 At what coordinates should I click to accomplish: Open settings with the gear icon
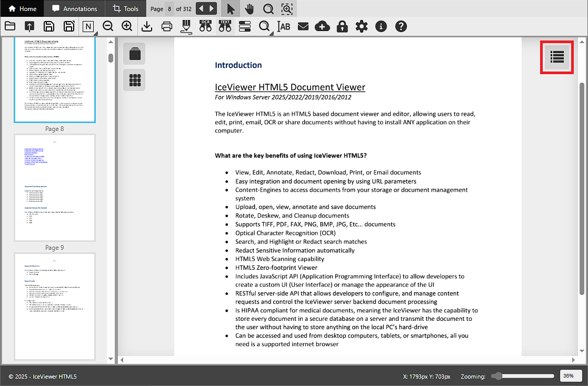tap(362, 26)
